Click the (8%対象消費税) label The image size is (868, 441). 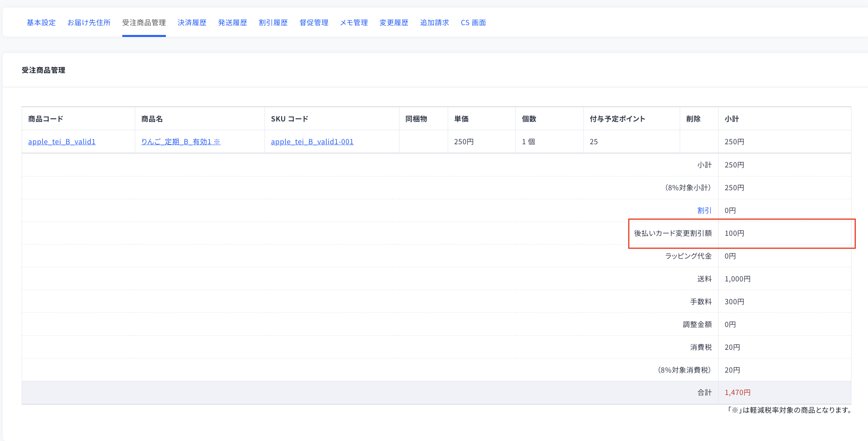tap(684, 370)
